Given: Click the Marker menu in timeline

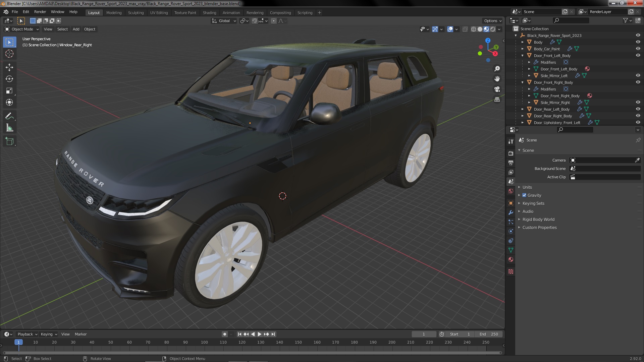Looking at the screenshot, I should [x=80, y=334].
